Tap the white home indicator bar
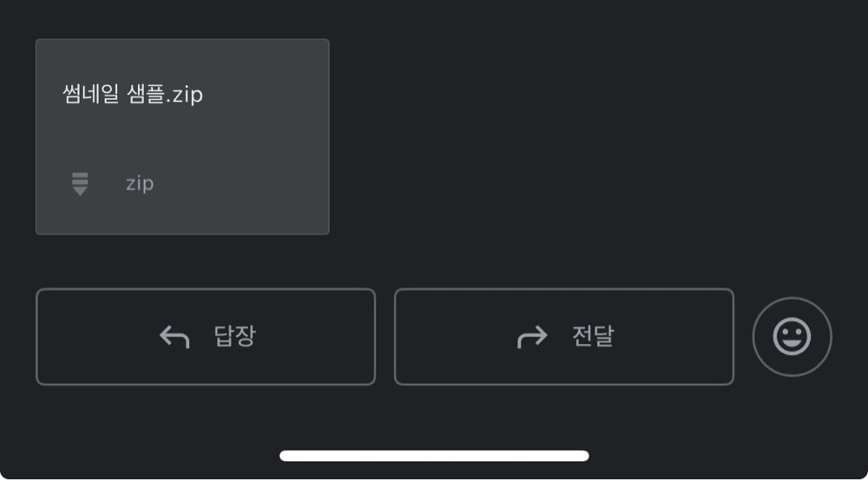 point(434,456)
